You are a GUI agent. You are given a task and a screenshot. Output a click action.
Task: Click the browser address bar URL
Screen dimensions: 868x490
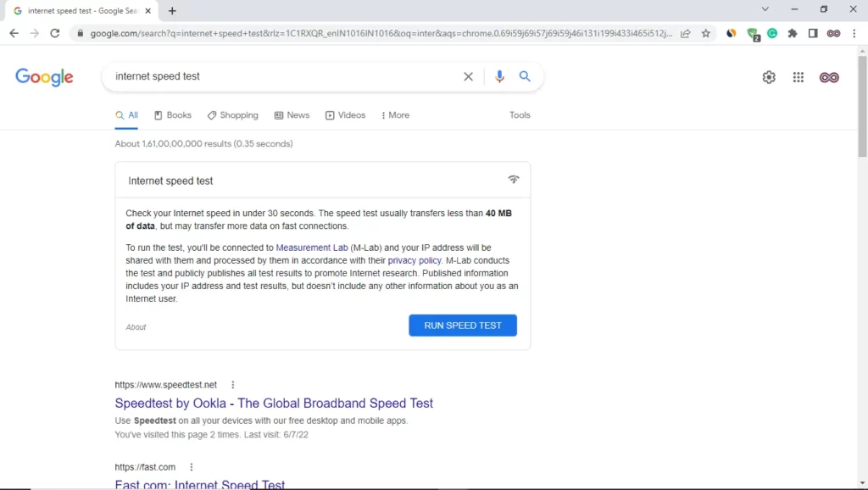pos(381,33)
